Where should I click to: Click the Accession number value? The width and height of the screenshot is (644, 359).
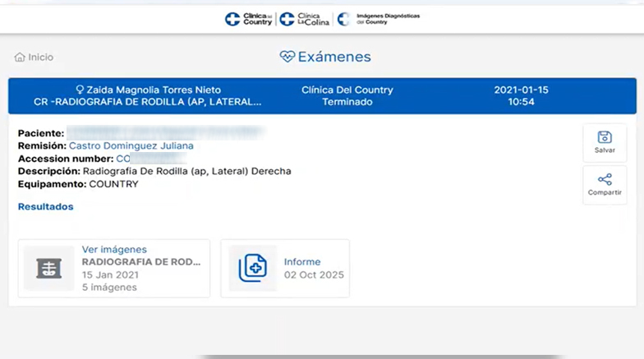pos(151,159)
